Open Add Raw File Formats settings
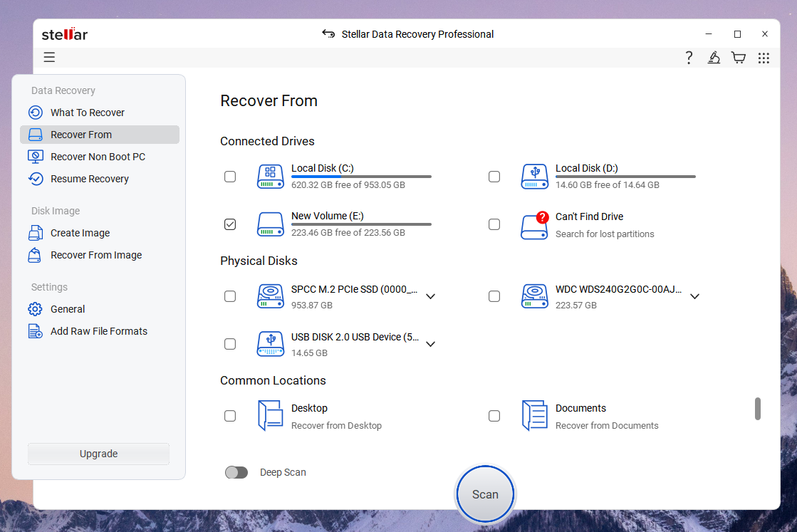This screenshot has height=532, width=797. click(99, 330)
